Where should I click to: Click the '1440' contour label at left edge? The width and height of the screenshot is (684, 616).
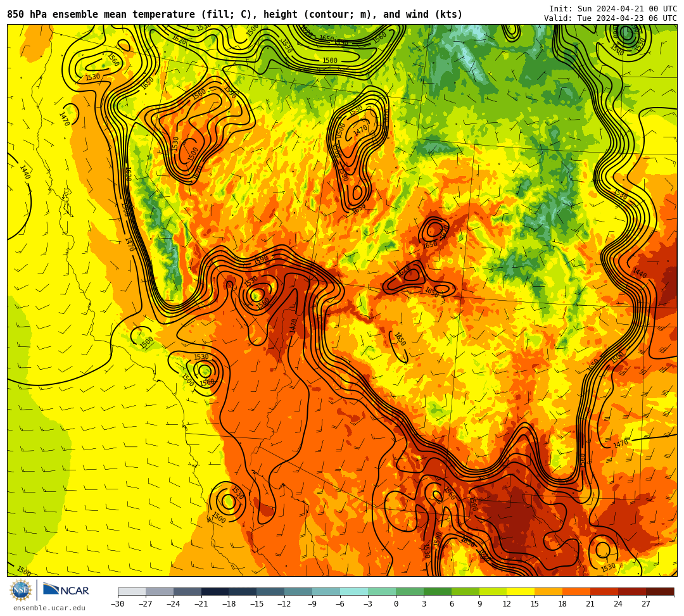[25, 173]
